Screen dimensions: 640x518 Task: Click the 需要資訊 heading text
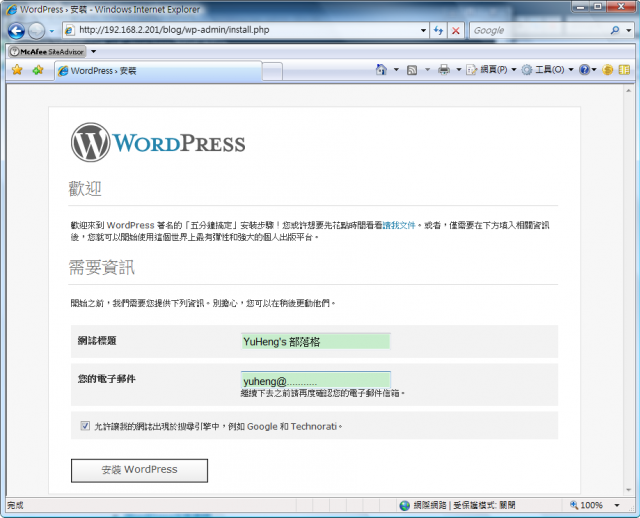point(102,267)
